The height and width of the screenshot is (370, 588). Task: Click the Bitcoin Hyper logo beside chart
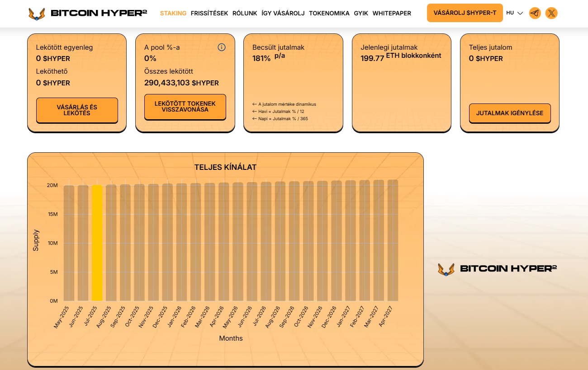click(497, 269)
